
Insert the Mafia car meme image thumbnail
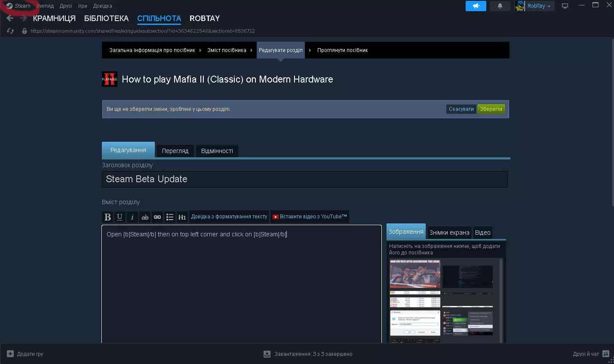[415, 273]
